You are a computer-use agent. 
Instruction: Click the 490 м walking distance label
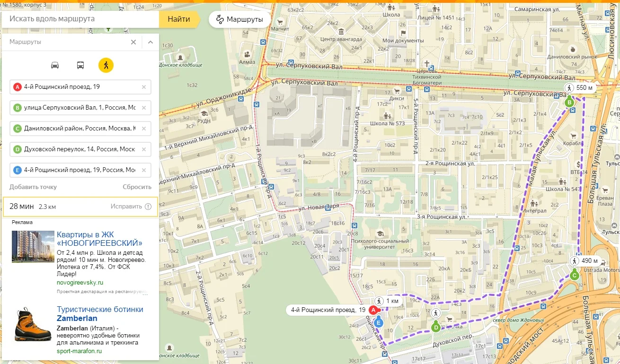point(585,261)
